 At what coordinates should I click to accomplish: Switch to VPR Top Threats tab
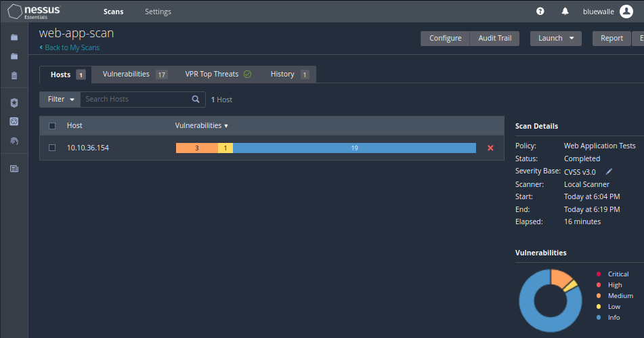217,75
